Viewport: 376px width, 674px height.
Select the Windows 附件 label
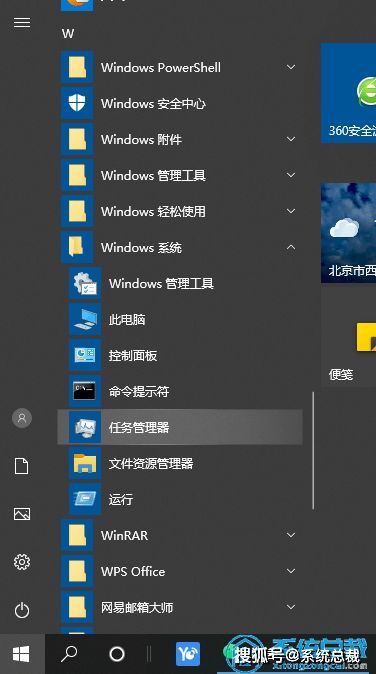click(x=141, y=140)
